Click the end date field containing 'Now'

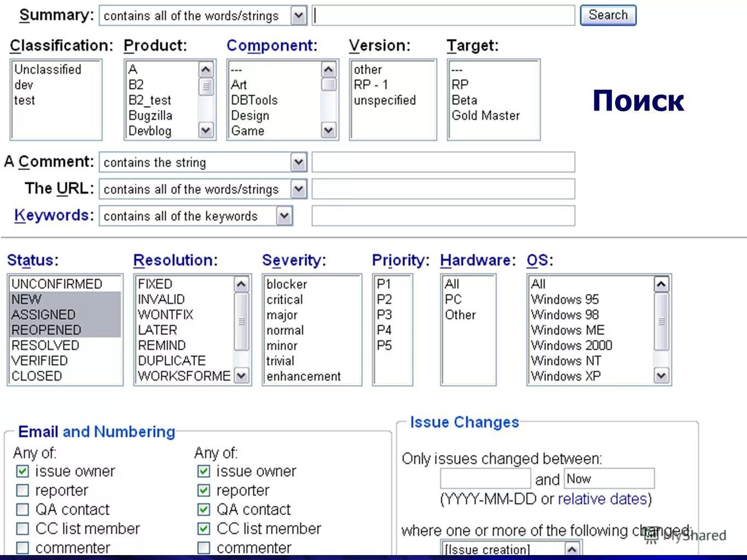click(x=609, y=479)
